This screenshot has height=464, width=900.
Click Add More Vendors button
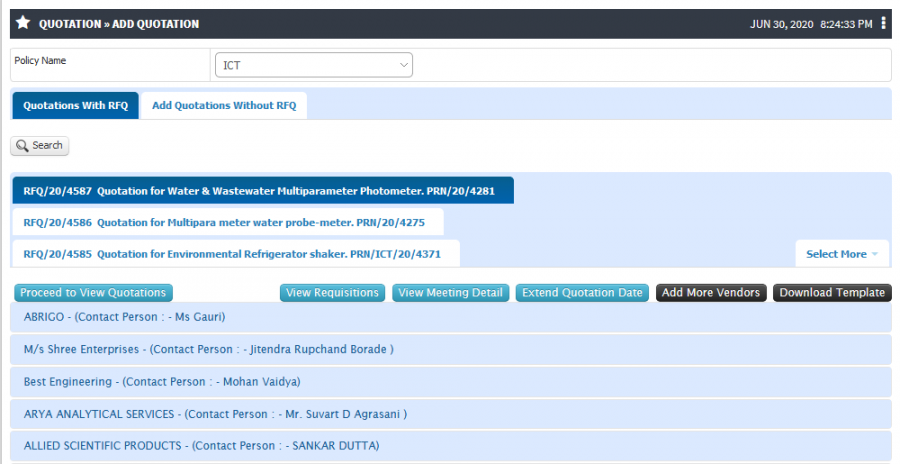coord(711,293)
